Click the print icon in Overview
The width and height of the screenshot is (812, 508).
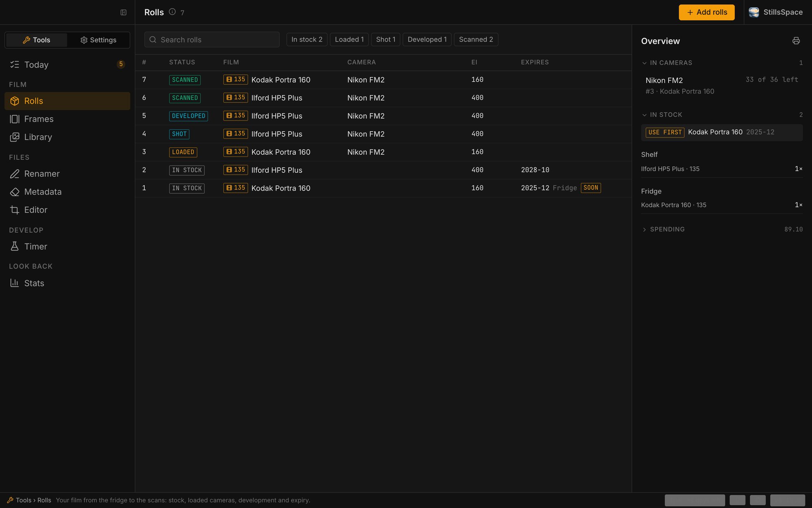click(x=796, y=41)
